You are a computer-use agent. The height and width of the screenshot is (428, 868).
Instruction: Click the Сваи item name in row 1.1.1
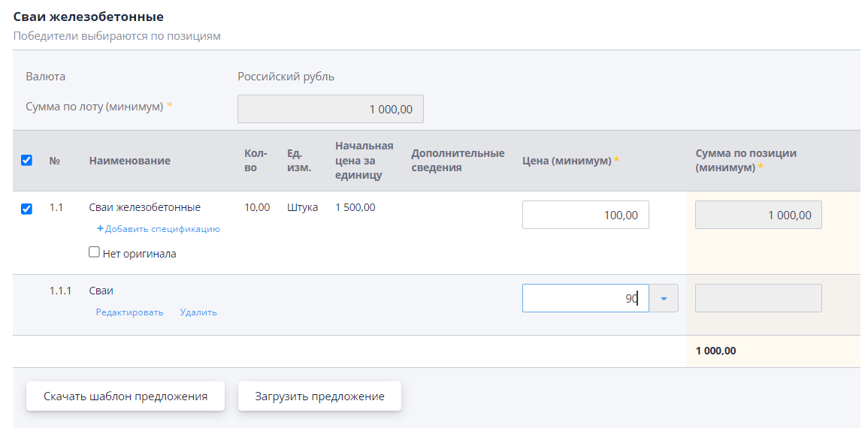(x=101, y=291)
